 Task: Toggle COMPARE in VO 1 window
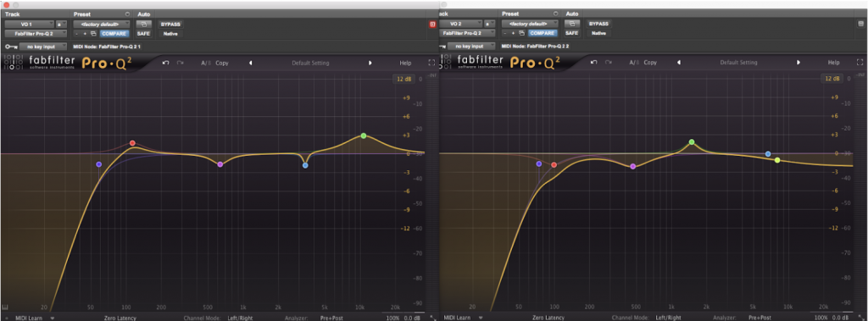[x=114, y=33]
